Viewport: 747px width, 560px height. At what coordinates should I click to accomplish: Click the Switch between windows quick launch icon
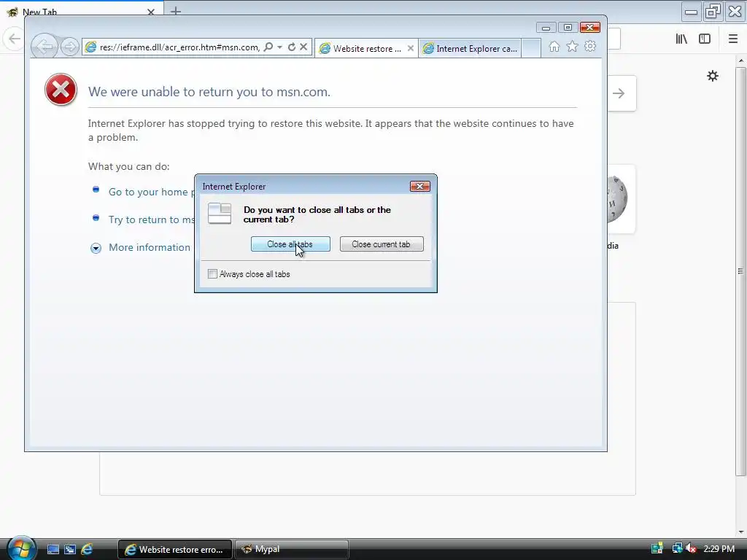coord(70,550)
